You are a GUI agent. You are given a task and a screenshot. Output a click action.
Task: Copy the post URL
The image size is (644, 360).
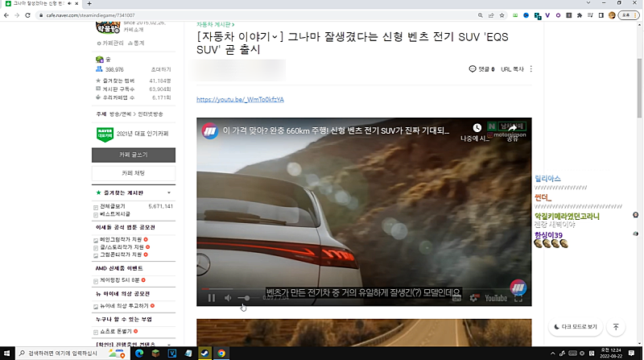(x=512, y=69)
